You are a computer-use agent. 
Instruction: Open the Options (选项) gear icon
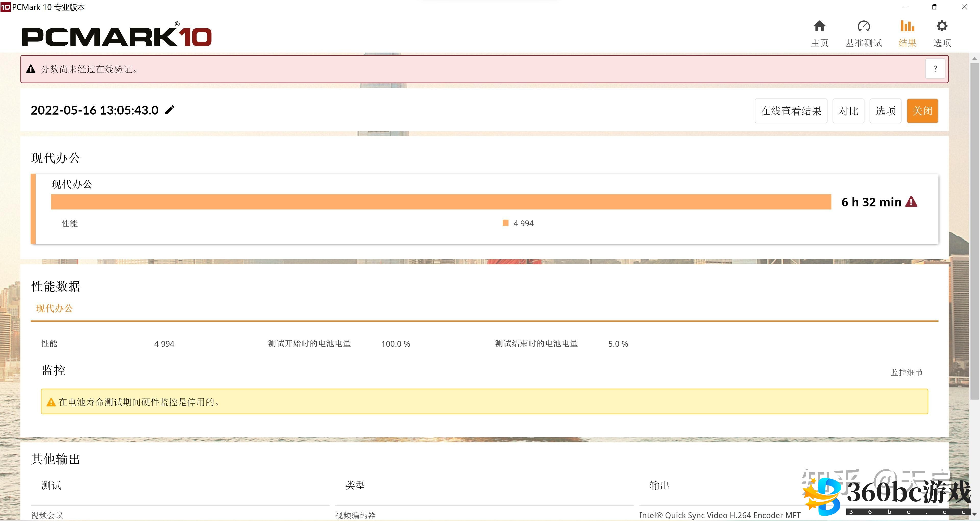[941, 26]
